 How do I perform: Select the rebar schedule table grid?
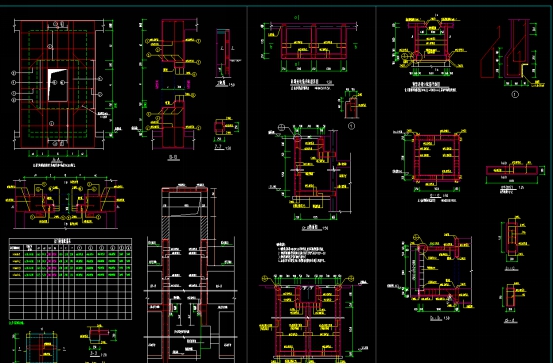(71, 279)
